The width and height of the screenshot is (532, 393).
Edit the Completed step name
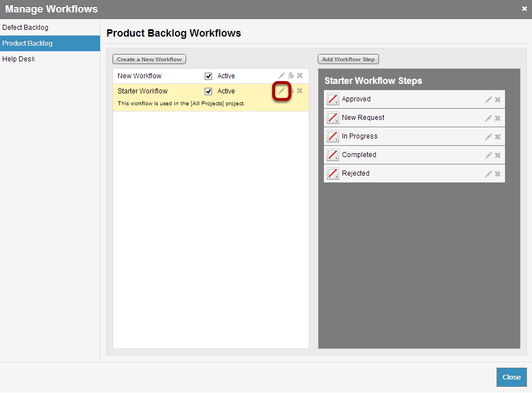(x=488, y=155)
